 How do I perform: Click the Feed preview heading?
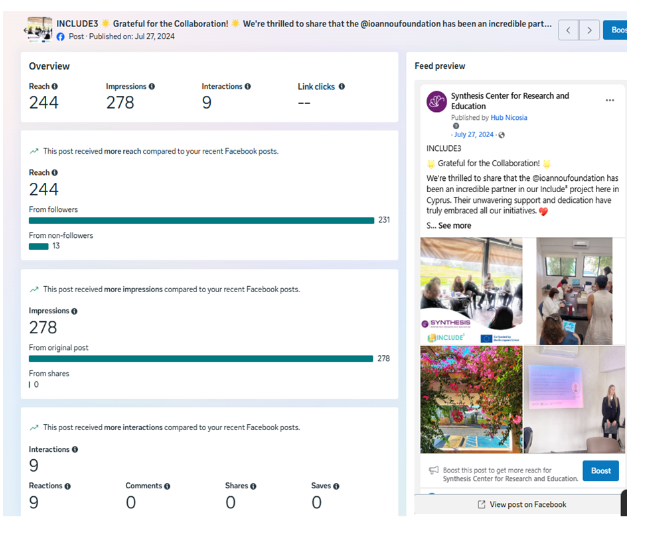[x=440, y=66]
